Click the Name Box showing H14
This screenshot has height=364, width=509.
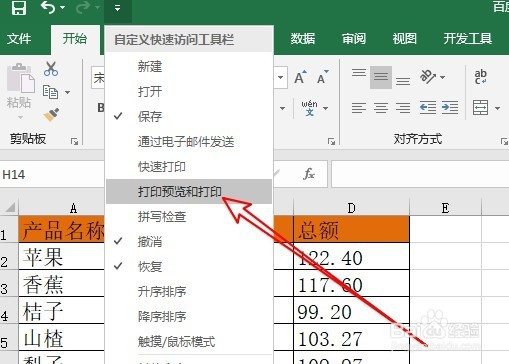coord(52,174)
